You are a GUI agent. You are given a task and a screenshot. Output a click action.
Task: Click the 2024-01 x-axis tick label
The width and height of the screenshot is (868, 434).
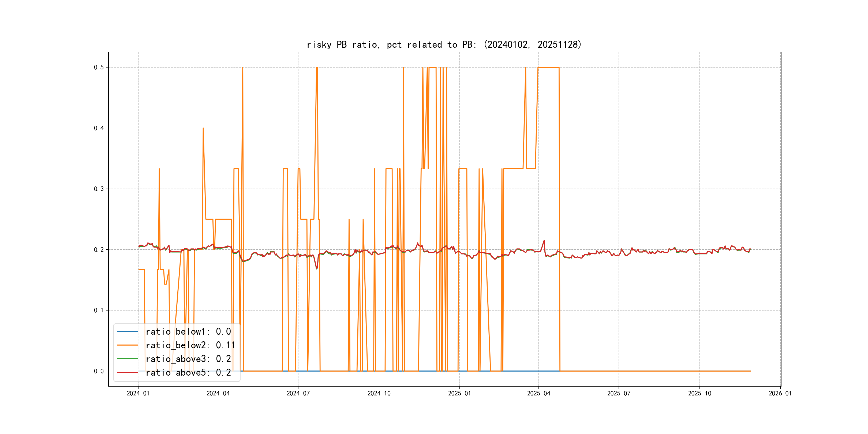(x=138, y=394)
